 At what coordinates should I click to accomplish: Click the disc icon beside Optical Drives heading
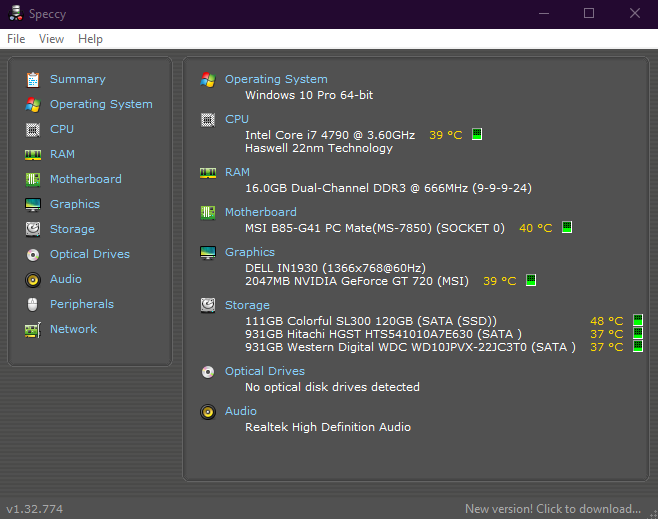tap(208, 372)
